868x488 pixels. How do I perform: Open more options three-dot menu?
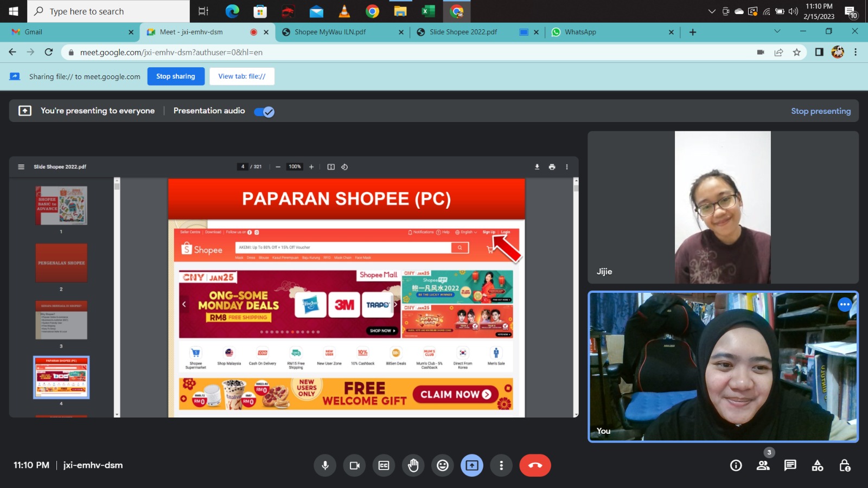tap(501, 465)
